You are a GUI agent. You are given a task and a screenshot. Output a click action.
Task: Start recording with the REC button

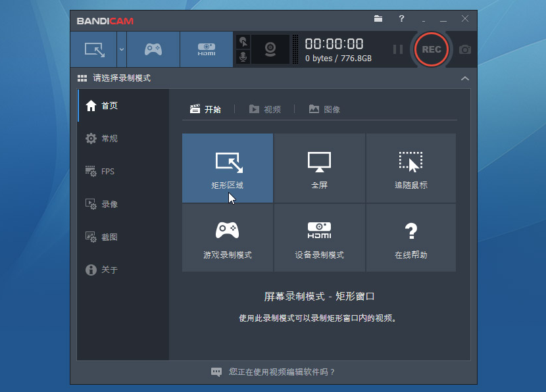pyautogui.click(x=432, y=49)
